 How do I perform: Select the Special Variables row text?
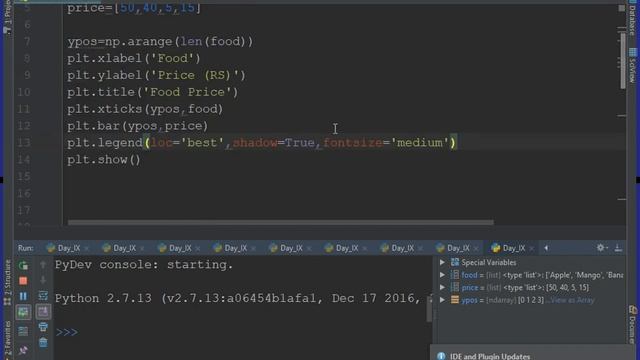[489, 262]
